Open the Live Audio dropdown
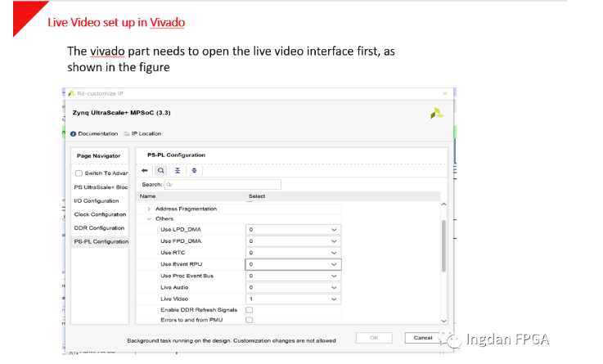 point(293,287)
